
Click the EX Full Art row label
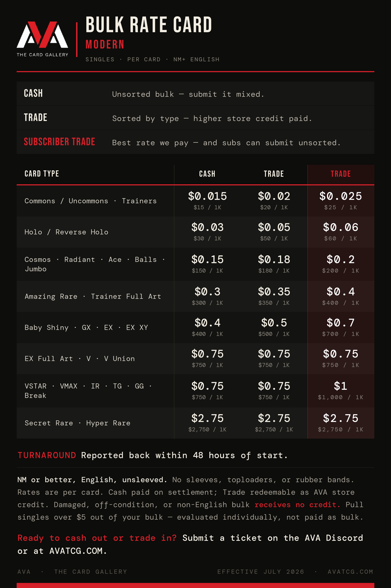(x=80, y=358)
